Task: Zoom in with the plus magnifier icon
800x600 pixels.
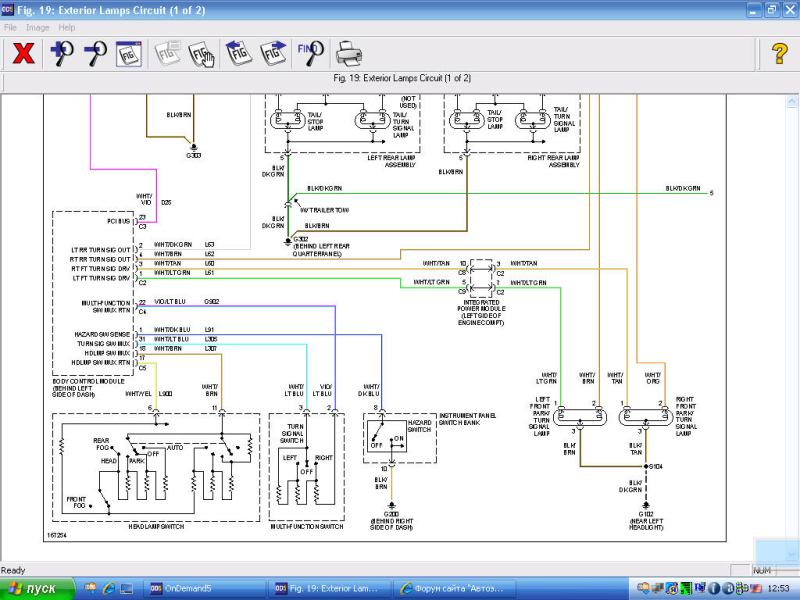Action: tap(62, 54)
